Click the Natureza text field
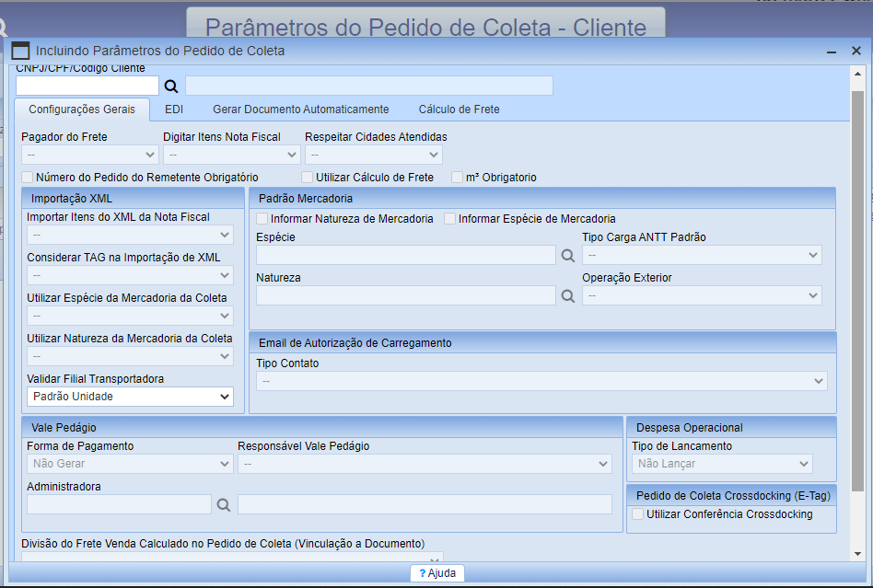The image size is (873, 588). point(406,296)
